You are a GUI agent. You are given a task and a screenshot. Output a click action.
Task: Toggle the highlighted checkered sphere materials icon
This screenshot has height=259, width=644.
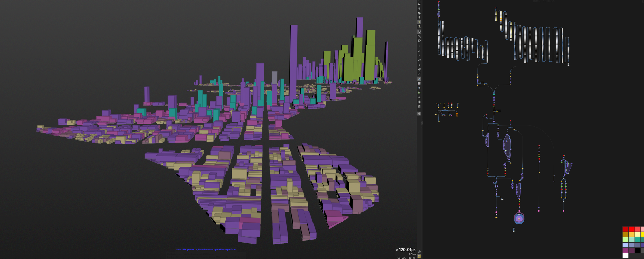coord(419,32)
